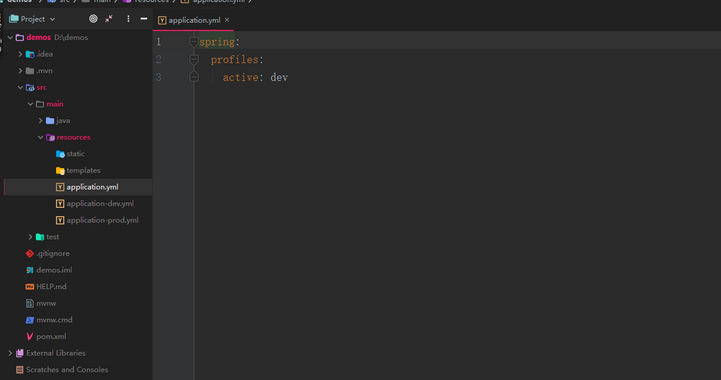Click the java blue folder icon

point(50,121)
